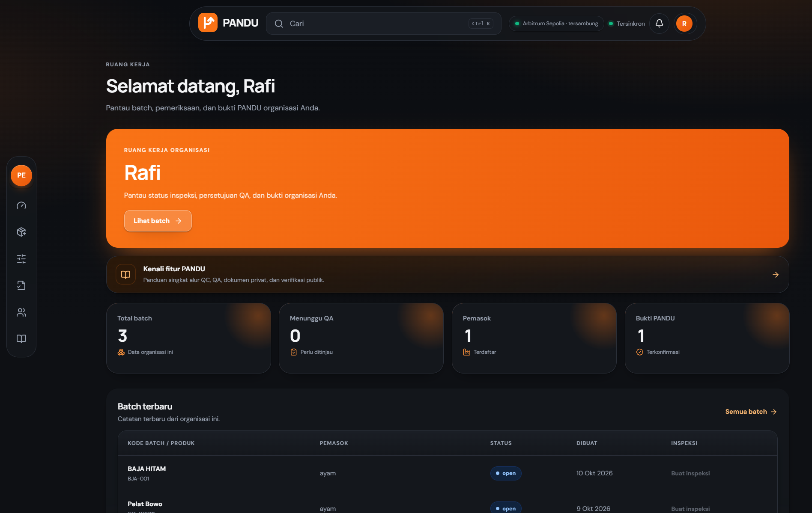Click the PEMASOK column header
The image size is (812, 513).
334,443
